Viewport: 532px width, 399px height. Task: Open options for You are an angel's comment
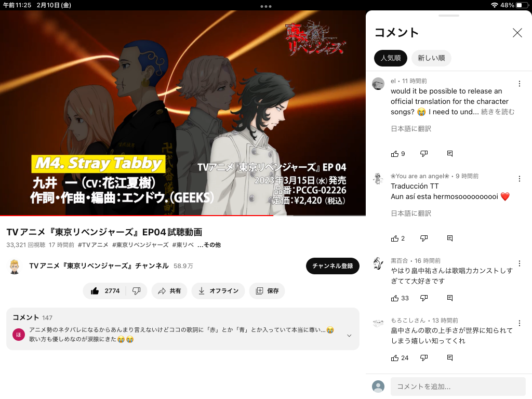point(520,179)
